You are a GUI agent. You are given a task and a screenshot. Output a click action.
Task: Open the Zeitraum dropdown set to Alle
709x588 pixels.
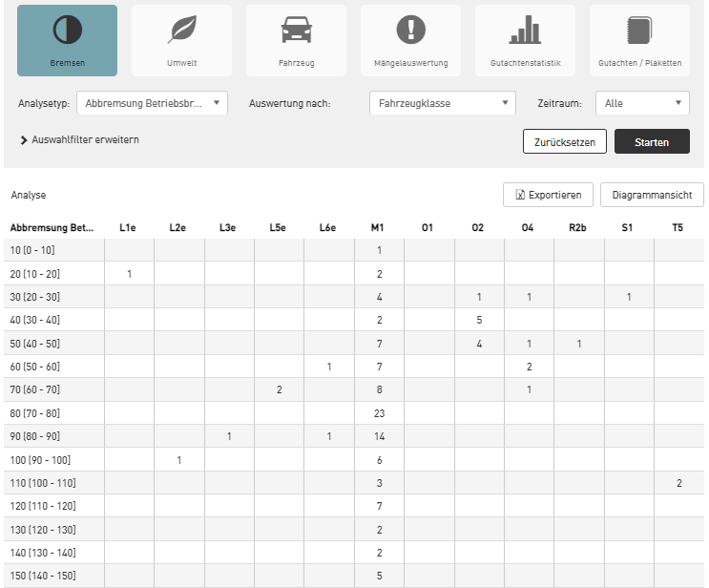coord(641,103)
